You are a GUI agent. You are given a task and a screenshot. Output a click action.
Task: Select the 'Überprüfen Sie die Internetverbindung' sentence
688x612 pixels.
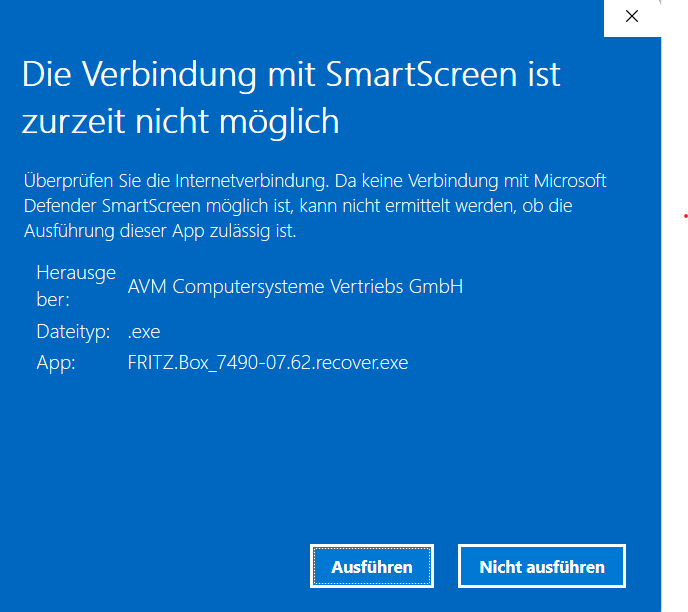click(x=176, y=181)
